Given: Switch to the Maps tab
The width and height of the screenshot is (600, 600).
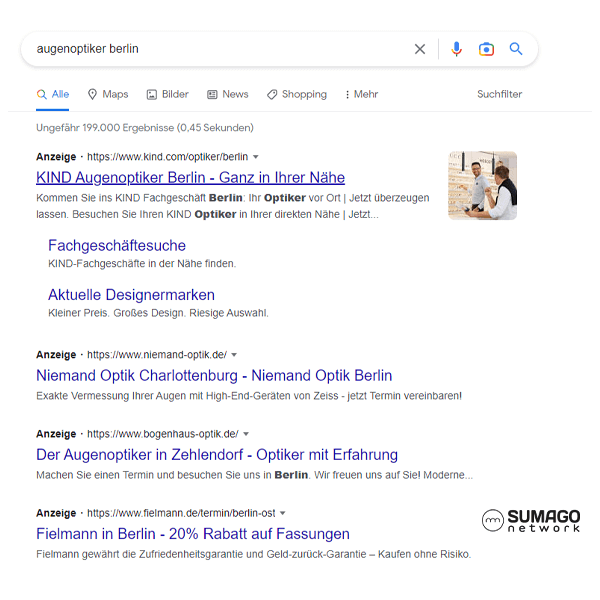Looking at the screenshot, I should click(108, 94).
